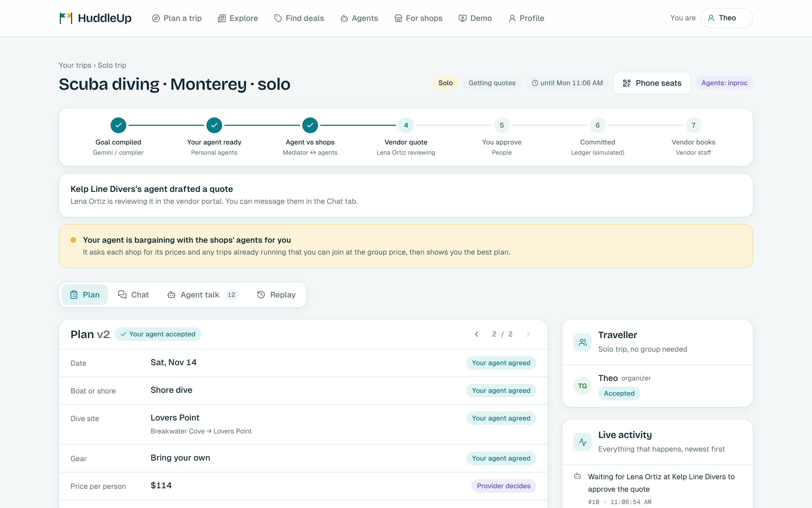Click Your agent agreed on Gear row

[x=501, y=458]
